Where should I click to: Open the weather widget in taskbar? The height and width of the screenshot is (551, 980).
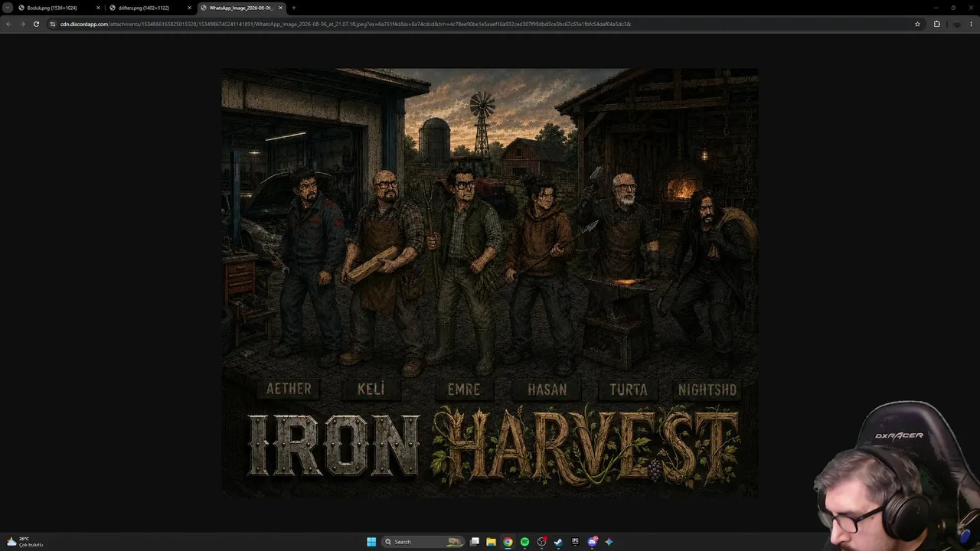(x=25, y=542)
